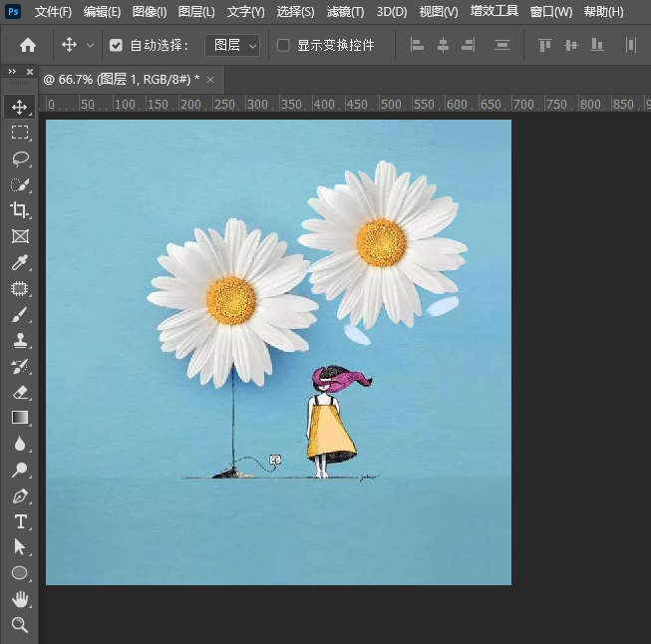Choose the Horizontal Type tool

[x=19, y=521]
